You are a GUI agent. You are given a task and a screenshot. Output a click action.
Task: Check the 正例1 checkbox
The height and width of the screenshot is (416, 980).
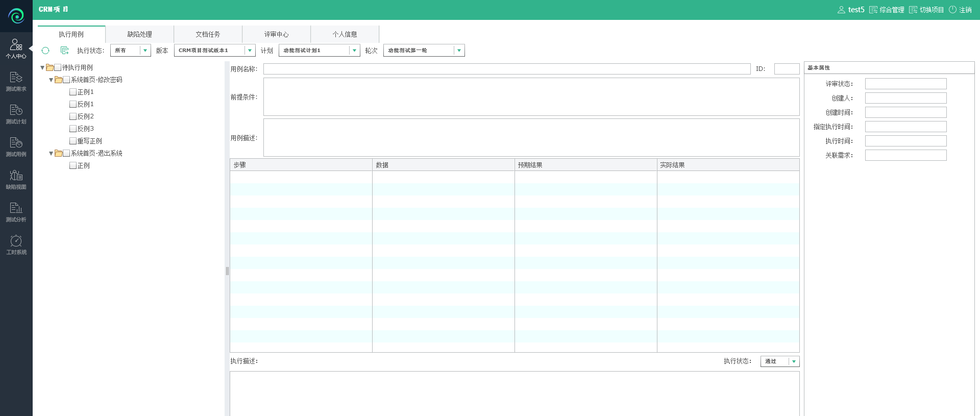coord(73,92)
